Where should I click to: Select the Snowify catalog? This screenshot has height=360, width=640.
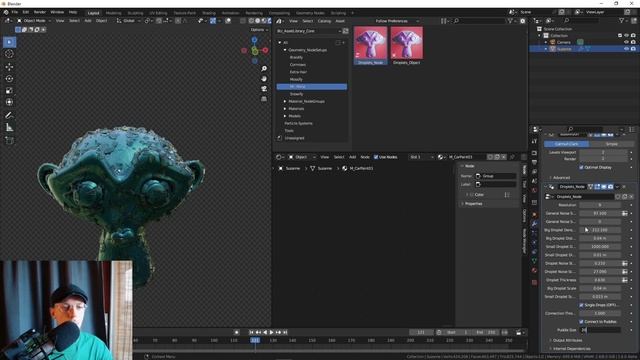coord(296,94)
